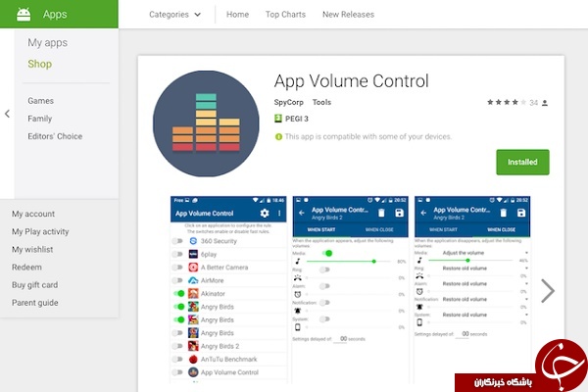Image resolution: width=588 pixels, height=392 pixels.
Task: Open the Family section
Action: (40, 119)
